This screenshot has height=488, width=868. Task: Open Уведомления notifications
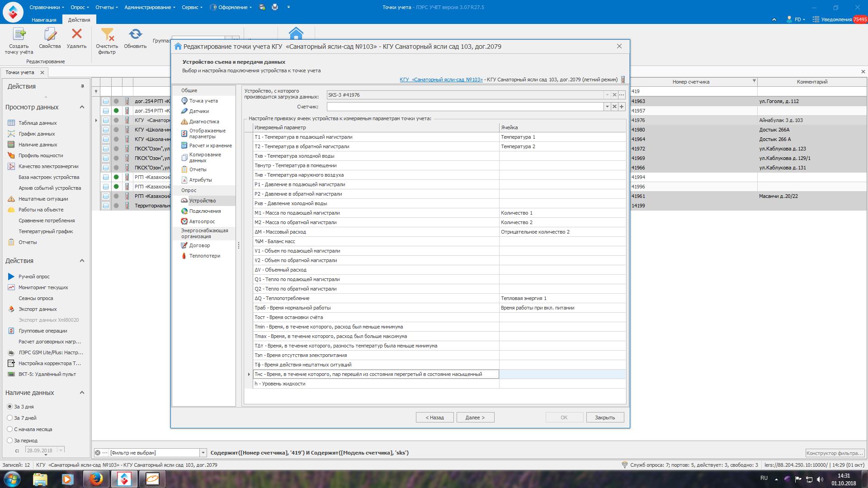(840, 19)
